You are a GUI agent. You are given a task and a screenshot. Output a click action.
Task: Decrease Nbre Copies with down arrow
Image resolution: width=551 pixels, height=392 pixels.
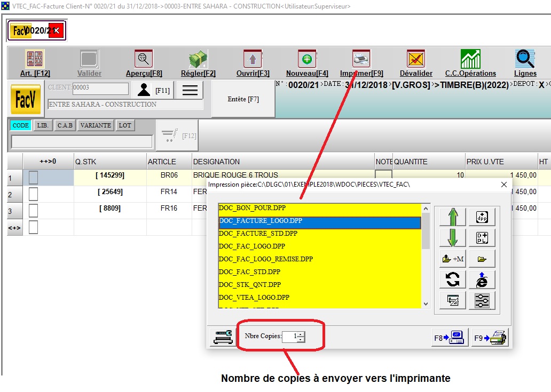pos(301,340)
